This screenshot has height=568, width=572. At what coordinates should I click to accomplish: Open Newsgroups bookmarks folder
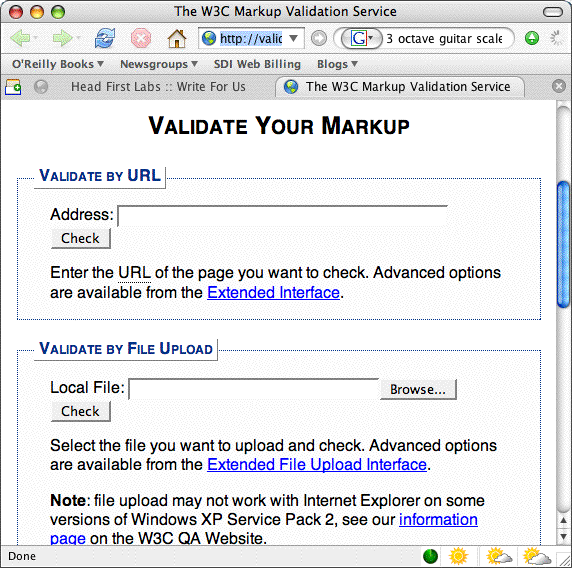pyautogui.click(x=159, y=64)
